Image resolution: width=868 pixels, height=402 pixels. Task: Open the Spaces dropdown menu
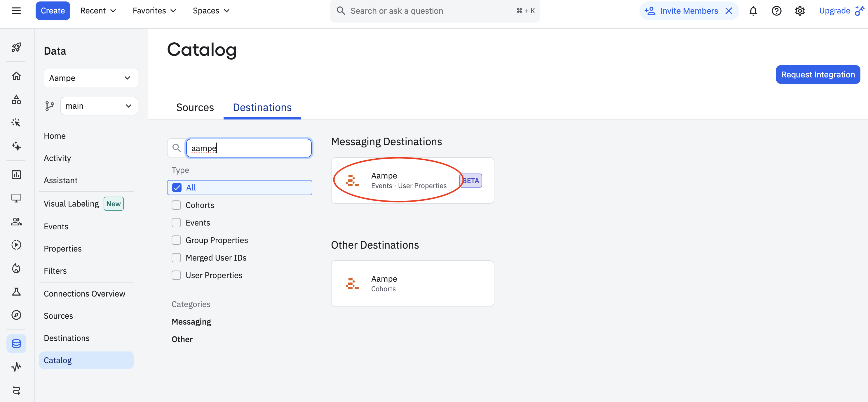211,11
